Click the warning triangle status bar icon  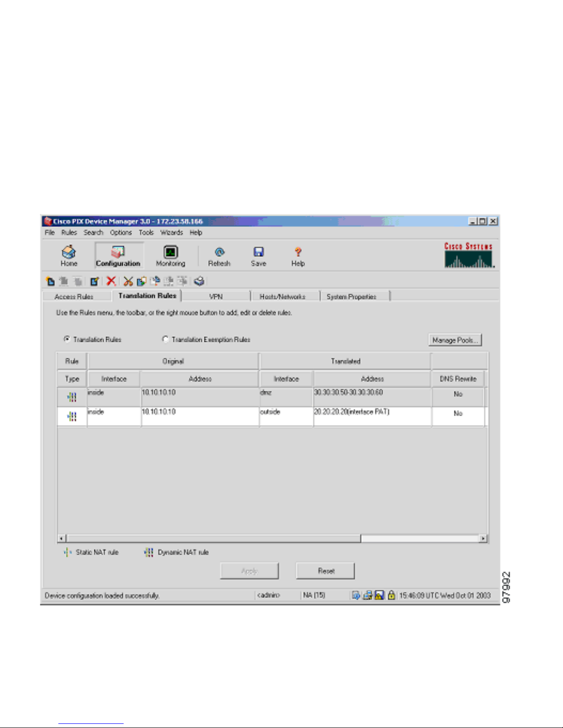coord(379,595)
